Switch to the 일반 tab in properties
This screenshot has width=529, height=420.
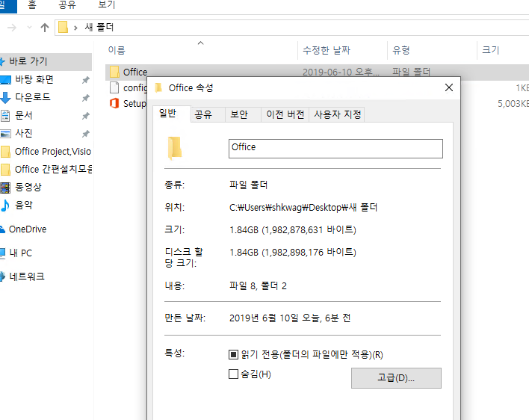pos(167,114)
